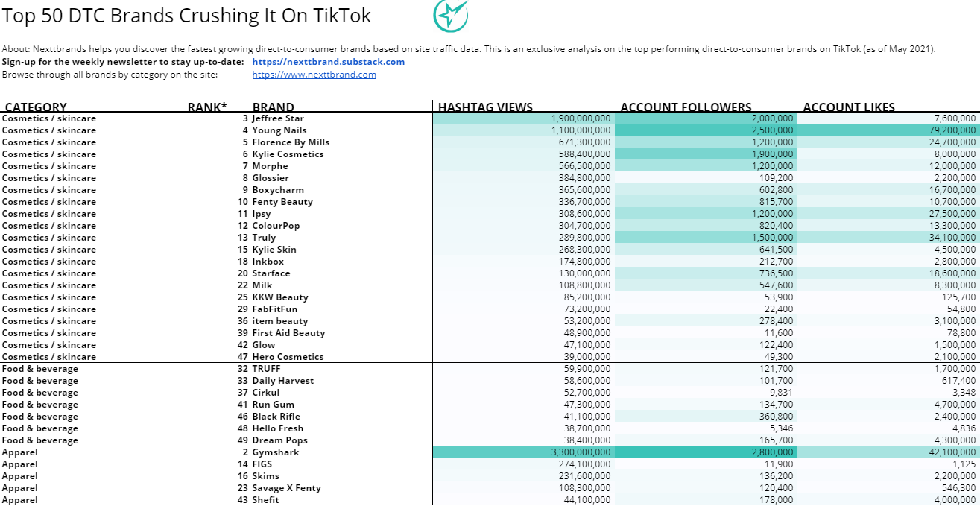Select the Morphe brand cell
Screen dimensions: 980x506
270,166
